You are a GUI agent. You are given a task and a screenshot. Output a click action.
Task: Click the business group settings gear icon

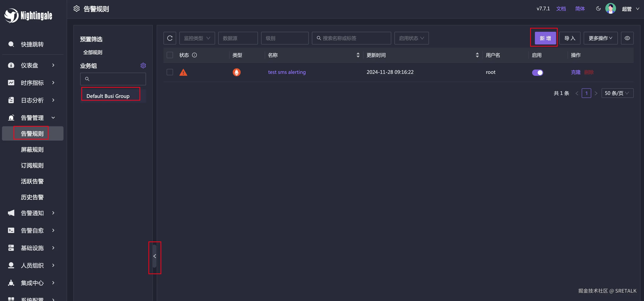pos(143,66)
